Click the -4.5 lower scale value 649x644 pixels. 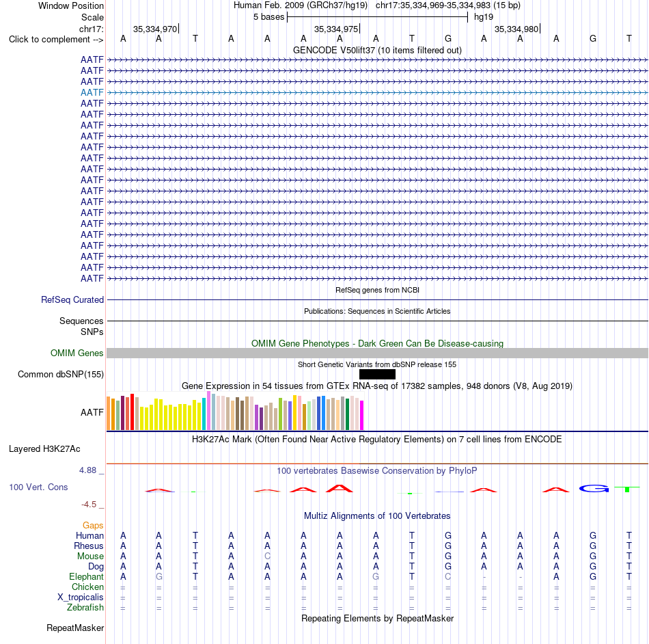89,504
